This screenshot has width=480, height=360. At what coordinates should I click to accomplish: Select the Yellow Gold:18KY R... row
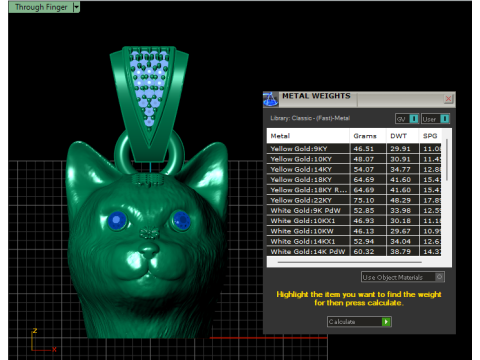click(354, 190)
